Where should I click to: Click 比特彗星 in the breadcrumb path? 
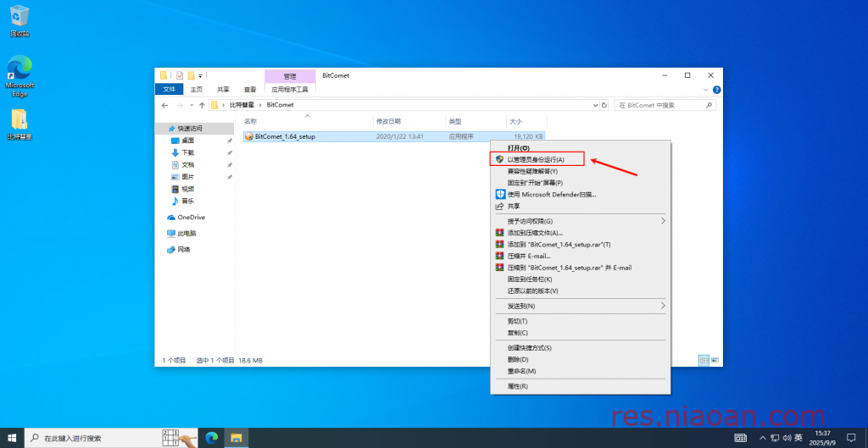pos(242,104)
